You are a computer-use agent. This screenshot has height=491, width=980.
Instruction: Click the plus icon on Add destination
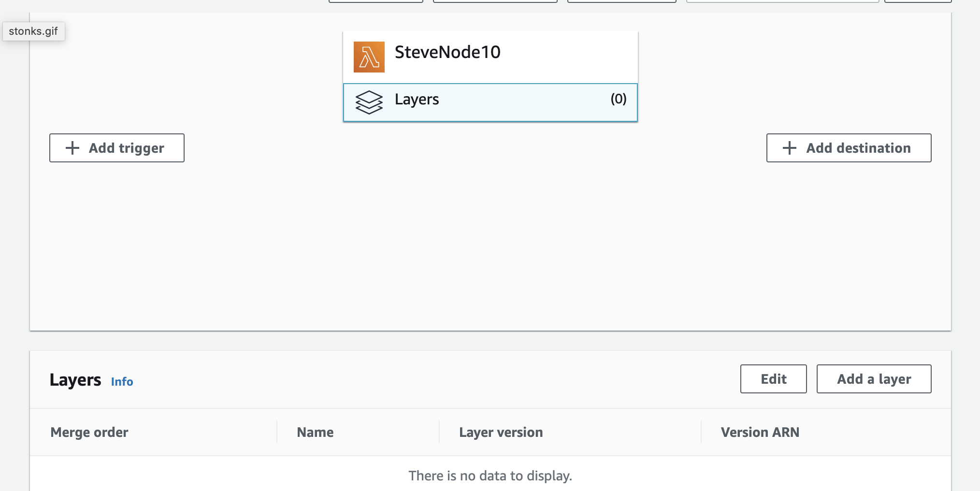pyautogui.click(x=789, y=148)
